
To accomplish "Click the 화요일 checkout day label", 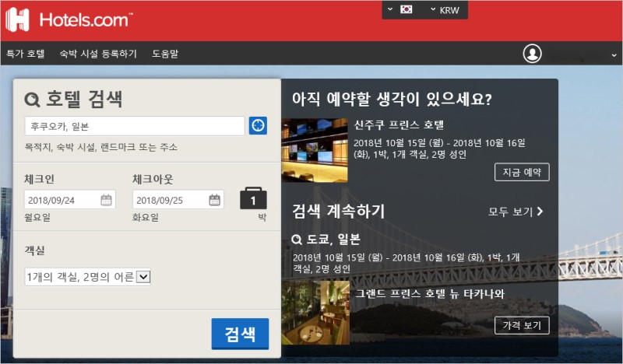I will pyautogui.click(x=146, y=217).
